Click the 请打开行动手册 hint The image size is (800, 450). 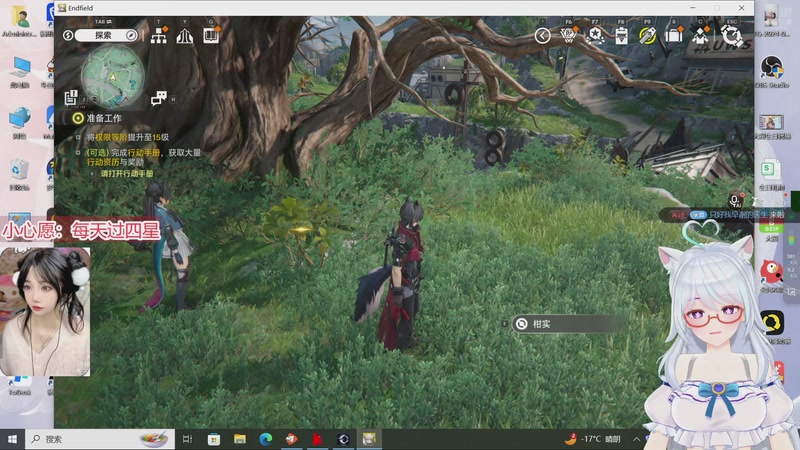[x=127, y=173]
